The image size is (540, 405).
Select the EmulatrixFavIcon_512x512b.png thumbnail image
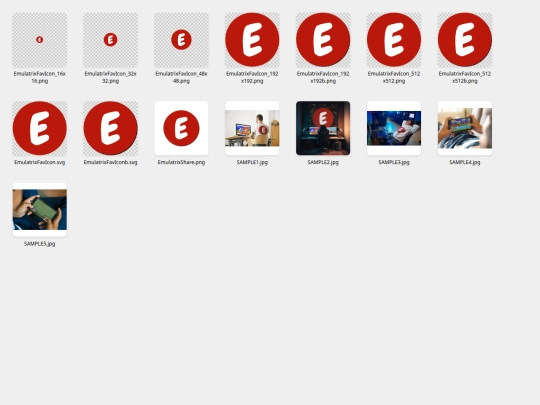click(x=465, y=40)
